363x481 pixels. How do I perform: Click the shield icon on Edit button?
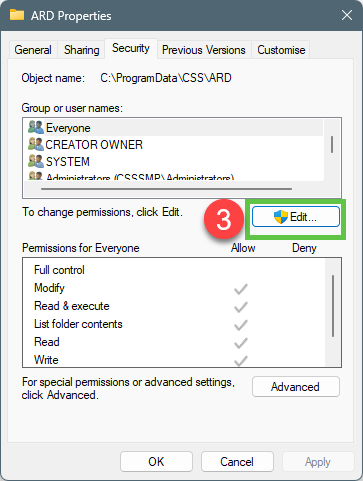[281, 217]
